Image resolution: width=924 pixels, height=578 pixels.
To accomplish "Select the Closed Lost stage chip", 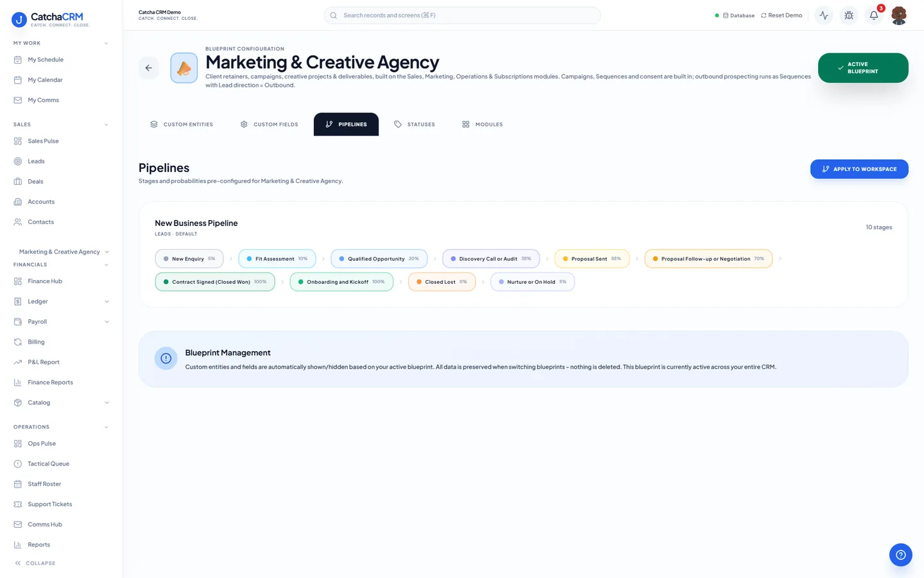I will (442, 282).
